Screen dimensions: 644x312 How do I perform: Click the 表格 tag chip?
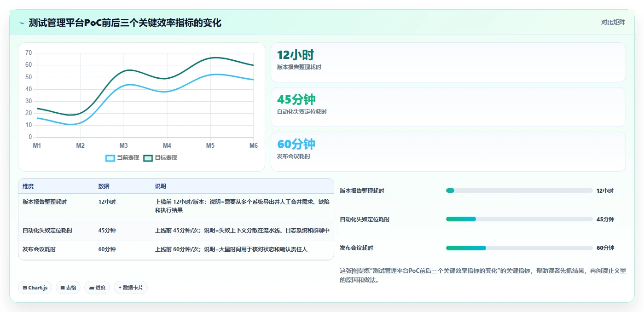[68, 288]
